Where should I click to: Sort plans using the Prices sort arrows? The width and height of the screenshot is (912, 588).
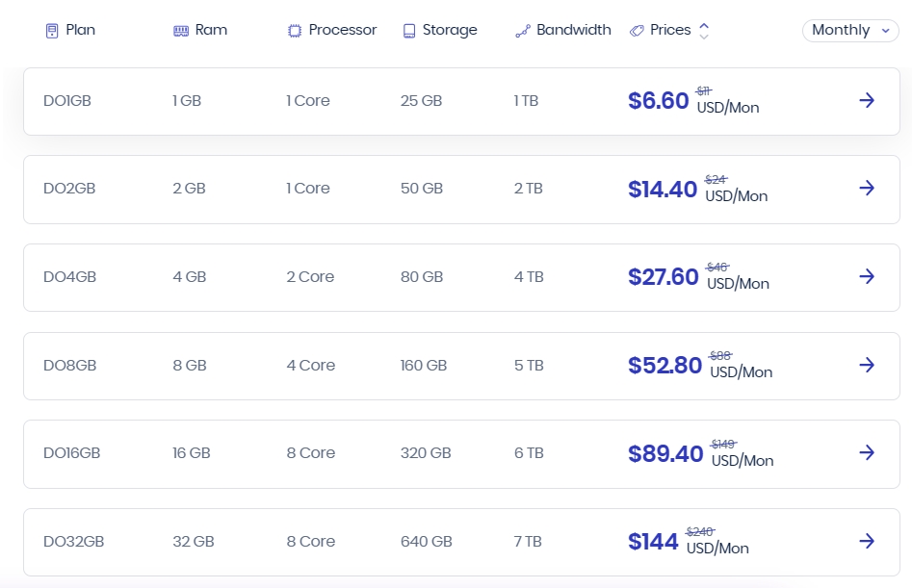tap(704, 31)
